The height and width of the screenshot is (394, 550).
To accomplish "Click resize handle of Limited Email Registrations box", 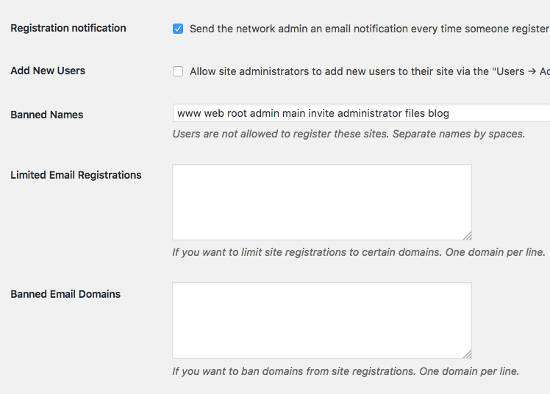I will tap(467, 236).
